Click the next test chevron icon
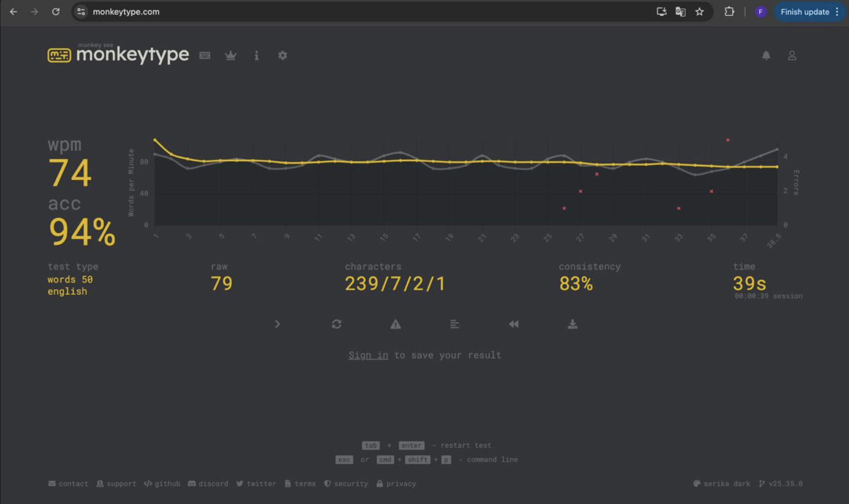 pyautogui.click(x=277, y=324)
